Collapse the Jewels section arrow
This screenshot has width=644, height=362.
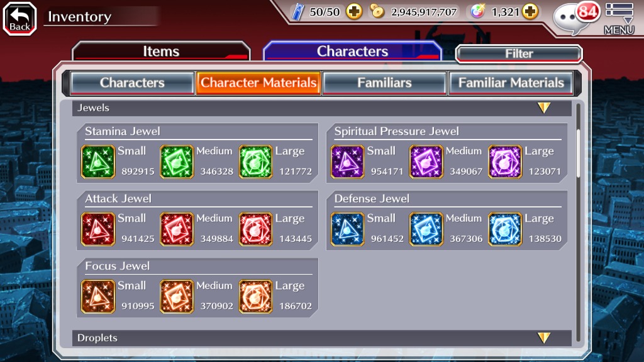(544, 108)
